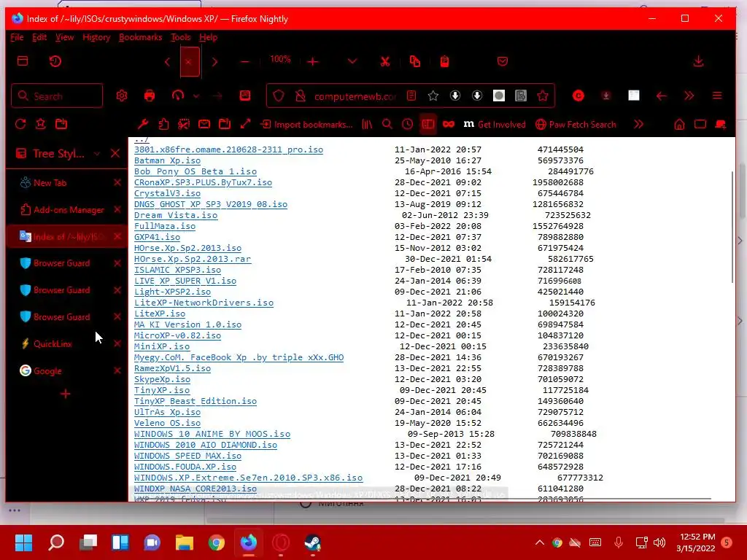
Task: Open Tree Style Tab sidebar switcher dropdown
Action: click(97, 153)
